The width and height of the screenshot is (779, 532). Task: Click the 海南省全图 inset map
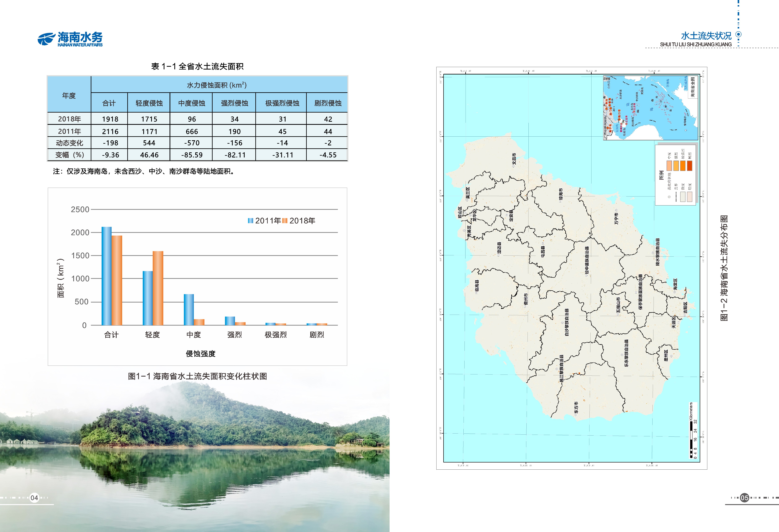pyautogui.click(x=650, y=108)
